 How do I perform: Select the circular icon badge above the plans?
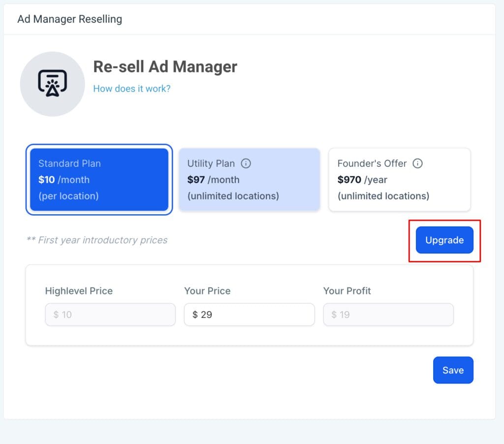pos(52,84)
